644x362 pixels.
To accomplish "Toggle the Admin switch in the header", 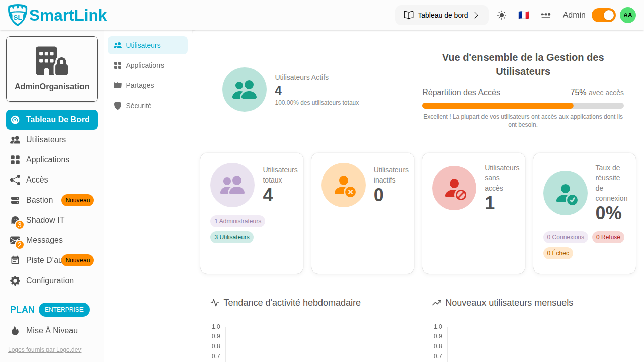I will tap(603, 15).
